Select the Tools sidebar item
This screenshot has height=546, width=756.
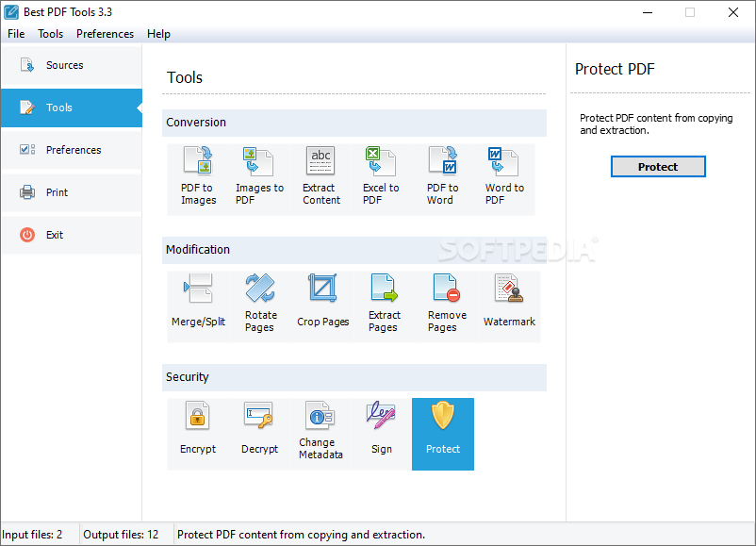tap(72, 108)
